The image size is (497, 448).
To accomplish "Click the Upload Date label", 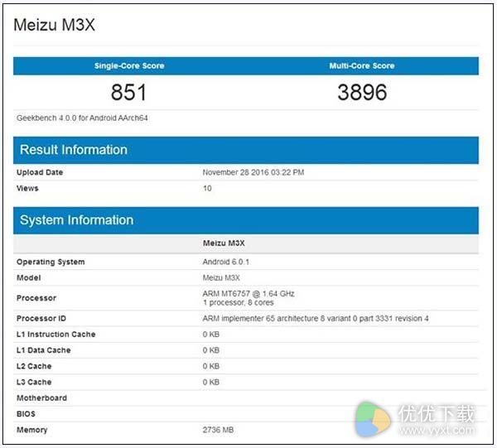I will [x=40, y=172].
